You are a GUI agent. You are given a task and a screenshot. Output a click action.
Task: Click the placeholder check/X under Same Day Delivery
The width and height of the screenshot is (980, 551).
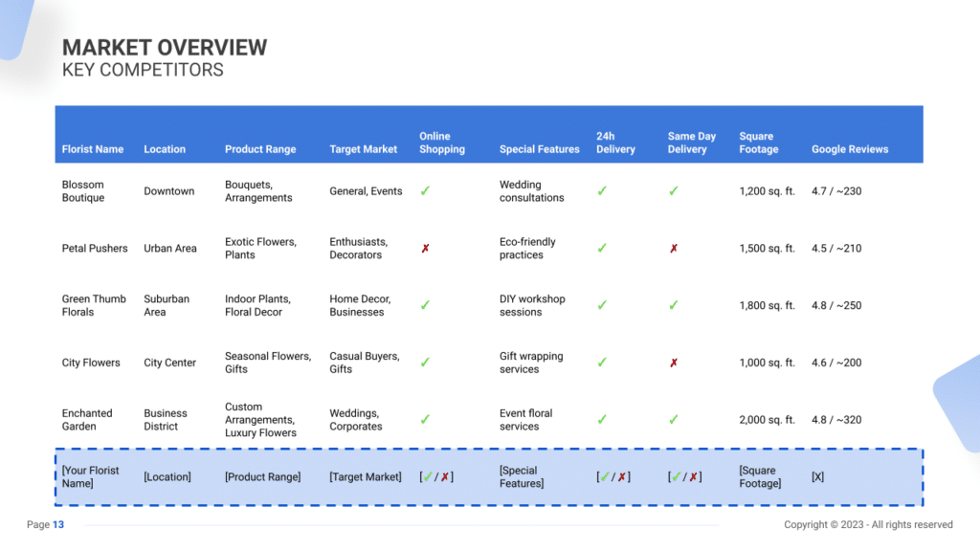click(684, 477)
